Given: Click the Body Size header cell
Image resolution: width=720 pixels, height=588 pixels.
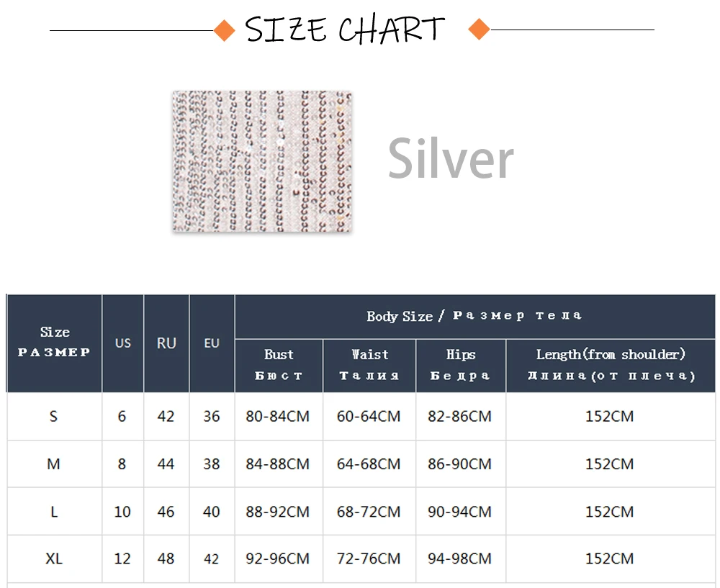Looking at the screenshot, I should click(x=474, y=316).
